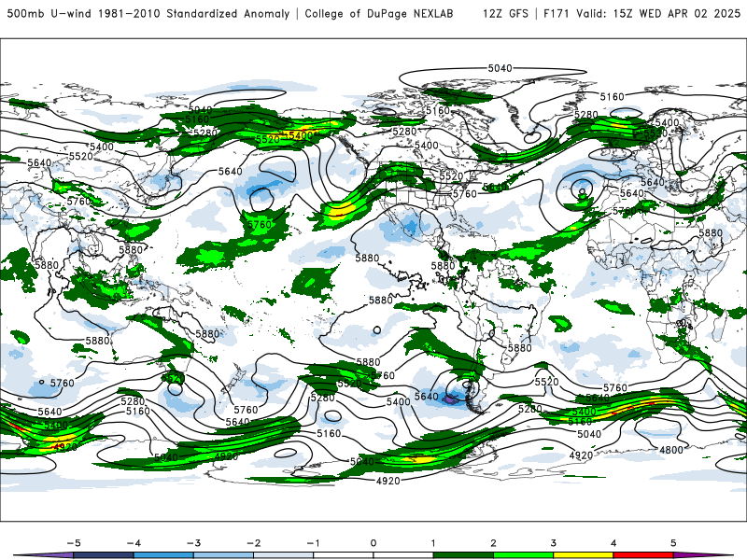Click the "4800" contour label on the map
The height and width of the screenshot is (560, 747).
(x=670, y=450)
